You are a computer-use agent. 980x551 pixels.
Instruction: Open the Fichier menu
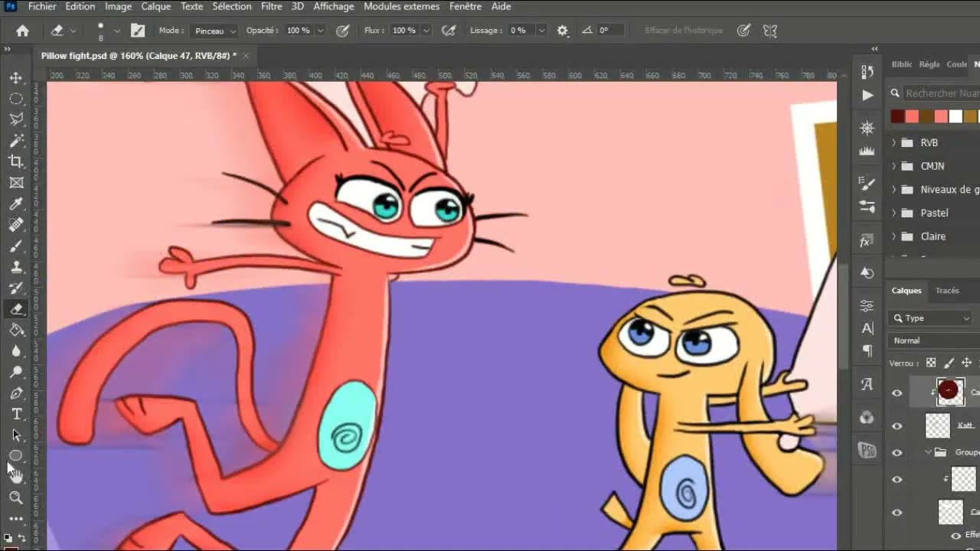pyautogui.click(x=42, y=6)
